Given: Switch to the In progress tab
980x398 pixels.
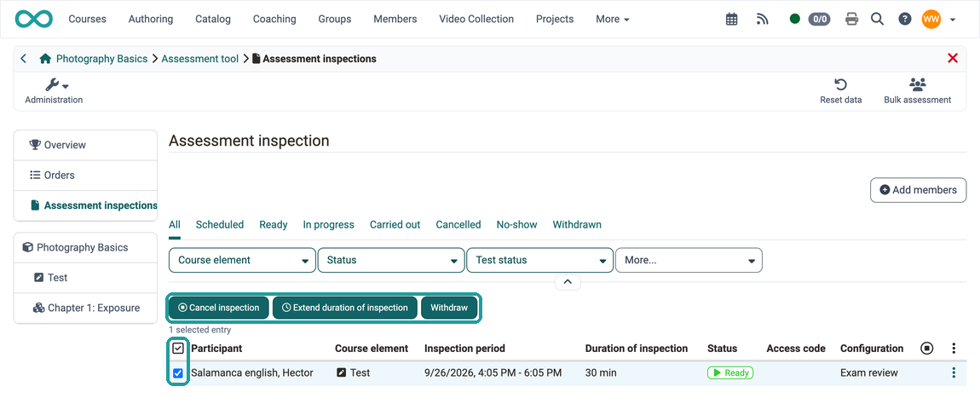Looking at the screenshot, I should tap(329, 224).
